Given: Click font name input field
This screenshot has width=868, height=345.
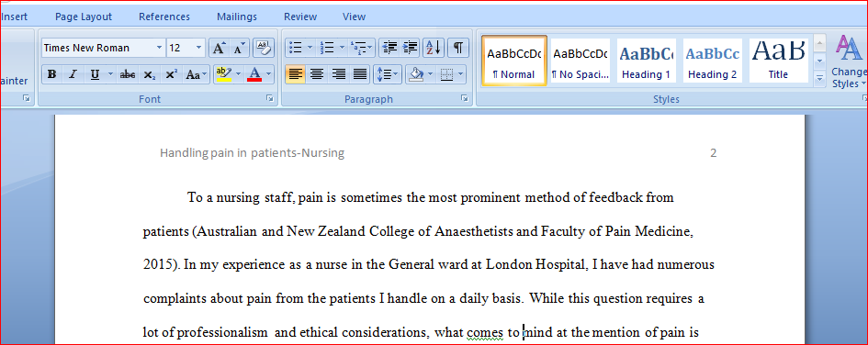Looking at the screenshot, I should click(97, 48).
